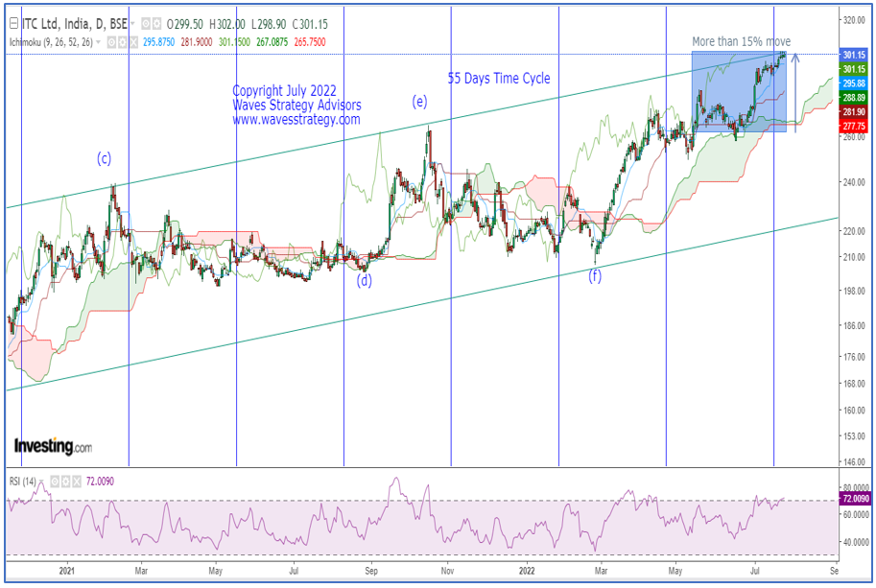This screenshot has height=588, width=876.
Task: Click the Ichimoku value 295.8750
Action: (x=158, y=42)
